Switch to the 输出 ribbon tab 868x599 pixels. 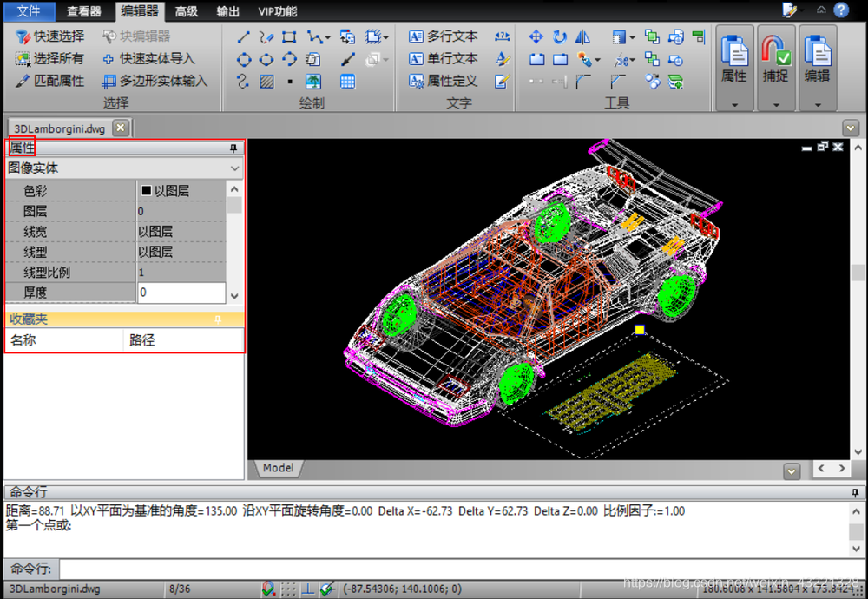click(227, 11)
